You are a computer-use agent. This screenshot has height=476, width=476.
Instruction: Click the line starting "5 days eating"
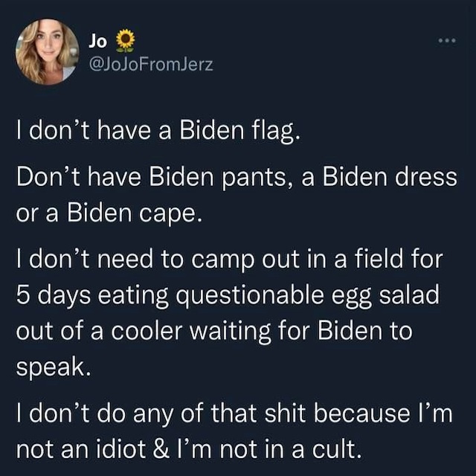coord(228,294)
